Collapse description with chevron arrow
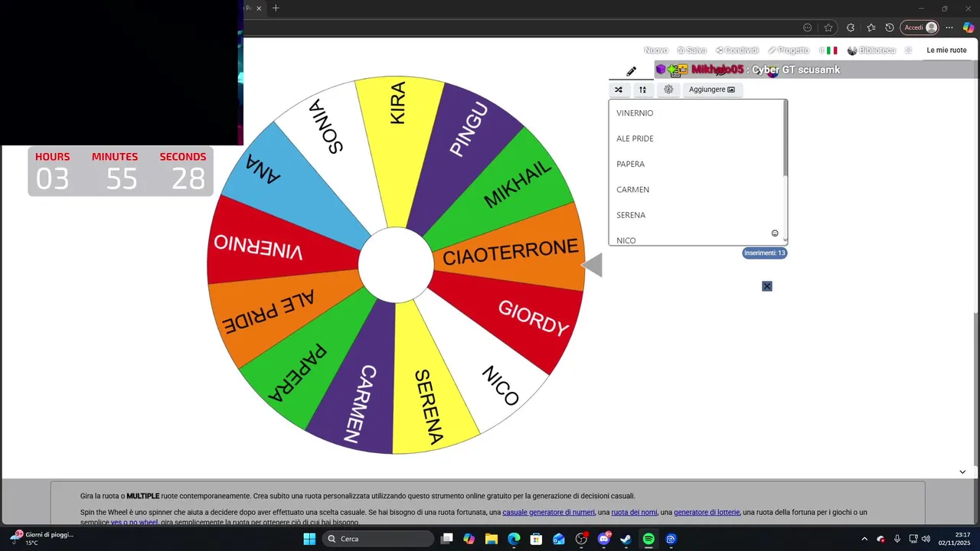This screenshot has width=980, height=551. 962,472
